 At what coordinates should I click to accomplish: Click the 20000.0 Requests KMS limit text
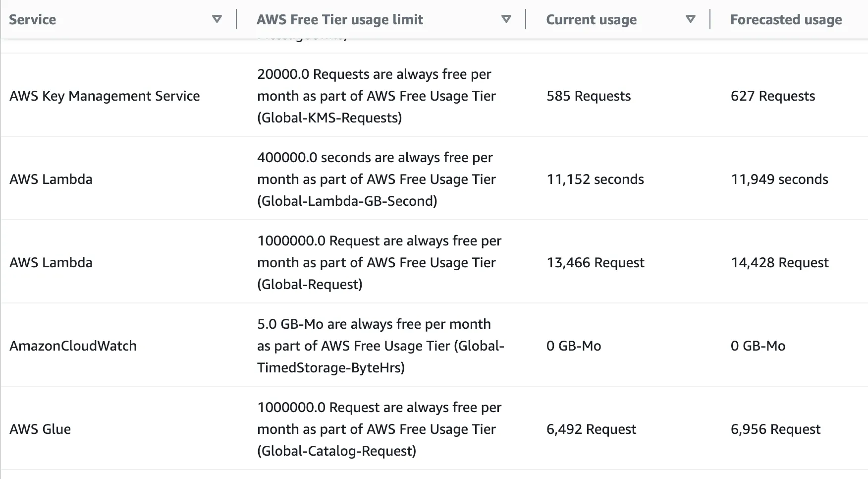click(377, 96)
